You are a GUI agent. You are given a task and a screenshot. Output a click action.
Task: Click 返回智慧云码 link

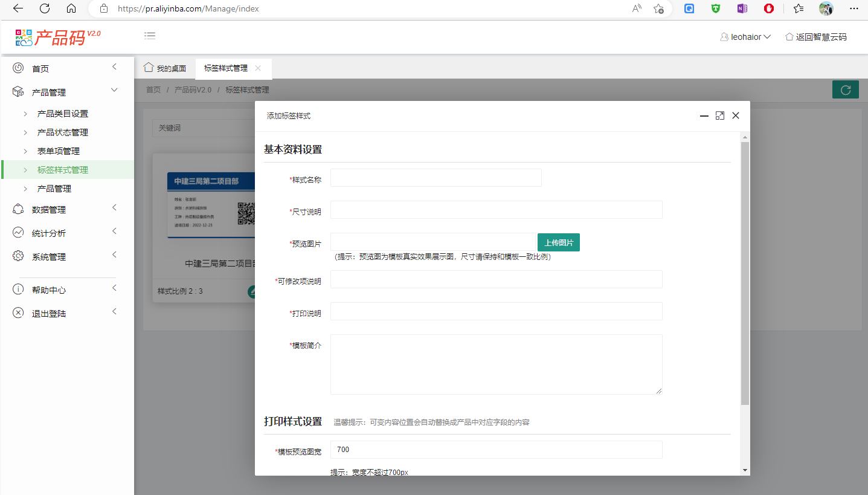click(x=816, y=37)
